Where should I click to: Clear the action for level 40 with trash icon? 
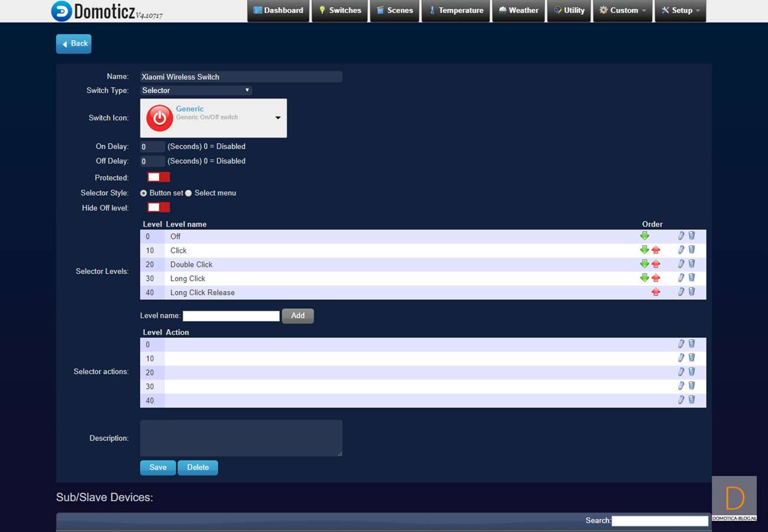click(x=692, y=400)
